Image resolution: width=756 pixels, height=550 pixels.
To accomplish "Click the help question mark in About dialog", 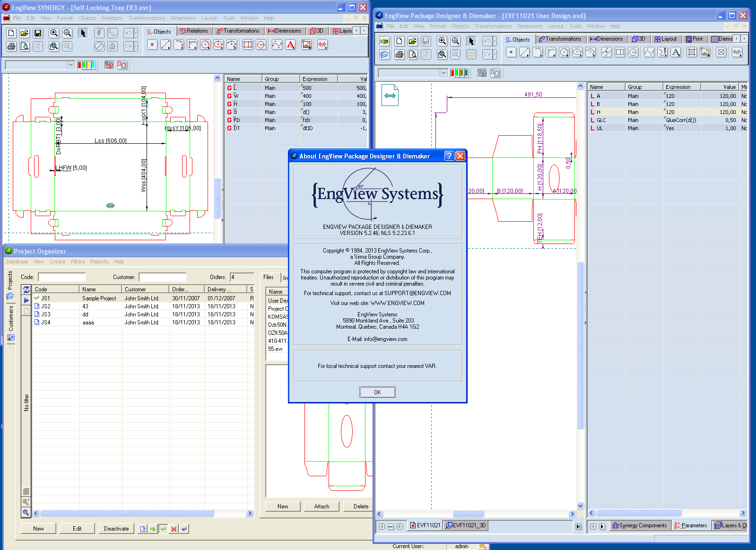I will pyautogui.click(x=449, y=156).
